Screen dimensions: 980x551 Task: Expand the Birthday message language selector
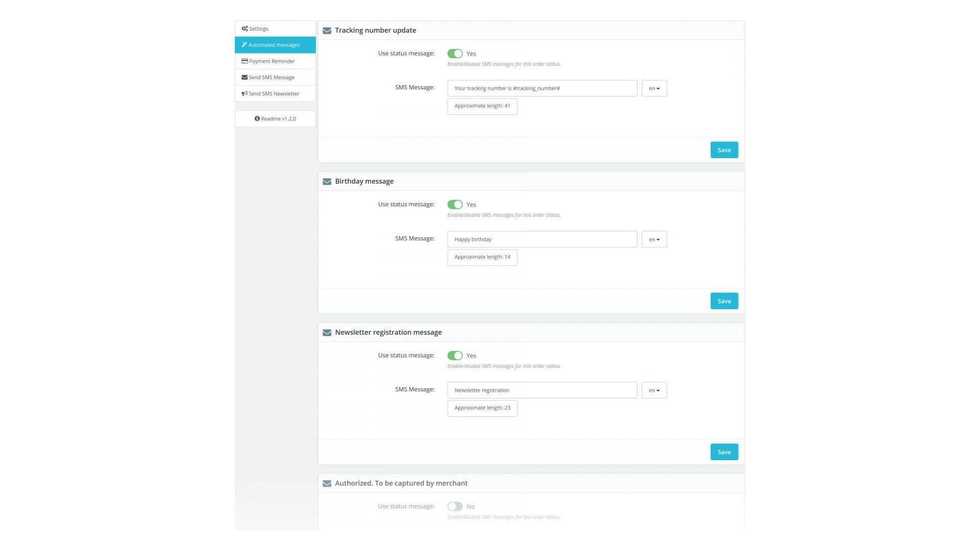point(654,239)
